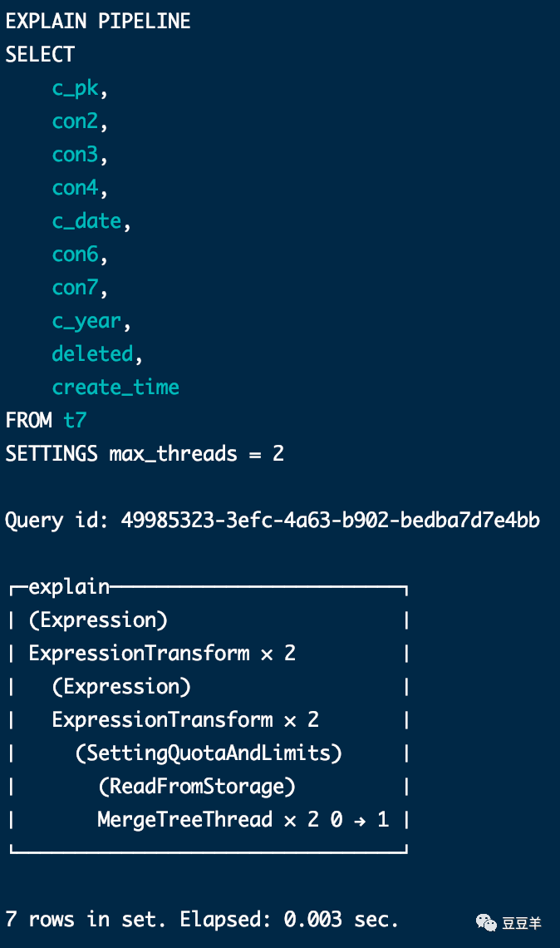The width and height of the screenshot is (560, 948).
Task: Click the deleted column name
Action: [x=93, y=354]
